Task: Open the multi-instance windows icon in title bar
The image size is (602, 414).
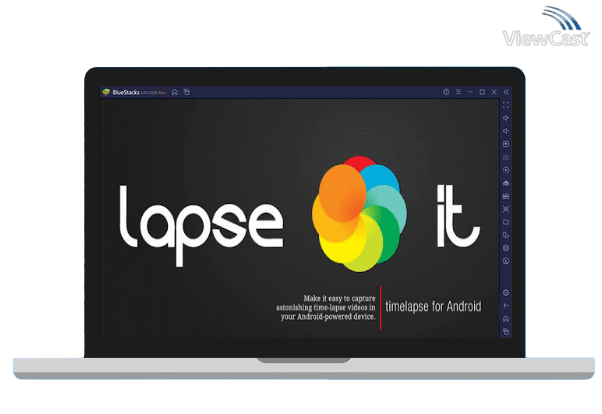Action: pyautogui.click(x=187, y=92)
